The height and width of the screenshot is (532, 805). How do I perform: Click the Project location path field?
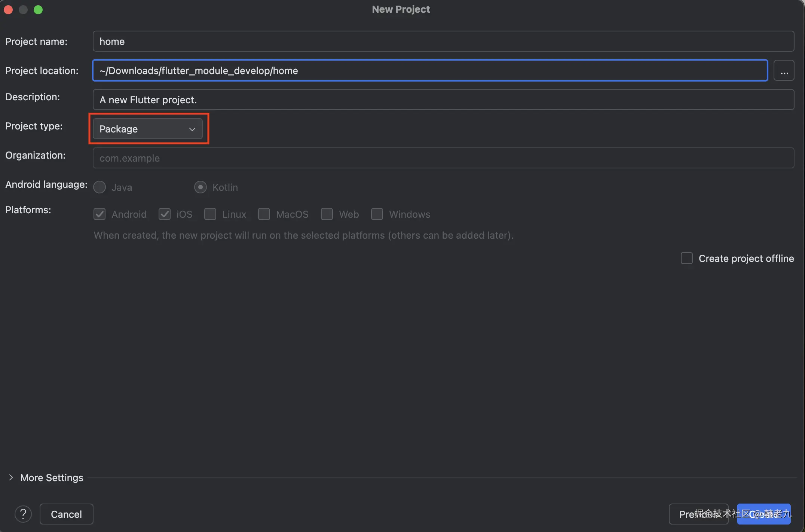pyautogui.click(x=430, y=71)
